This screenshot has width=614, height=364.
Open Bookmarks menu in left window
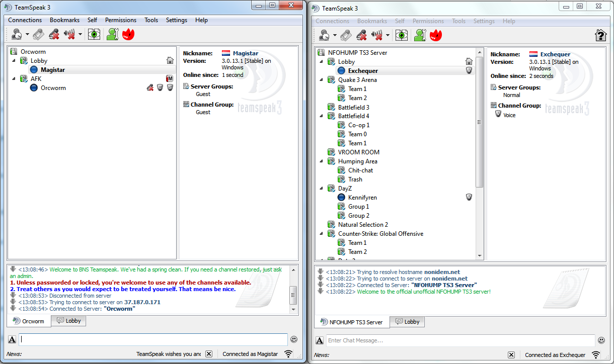tap(64, 20)
